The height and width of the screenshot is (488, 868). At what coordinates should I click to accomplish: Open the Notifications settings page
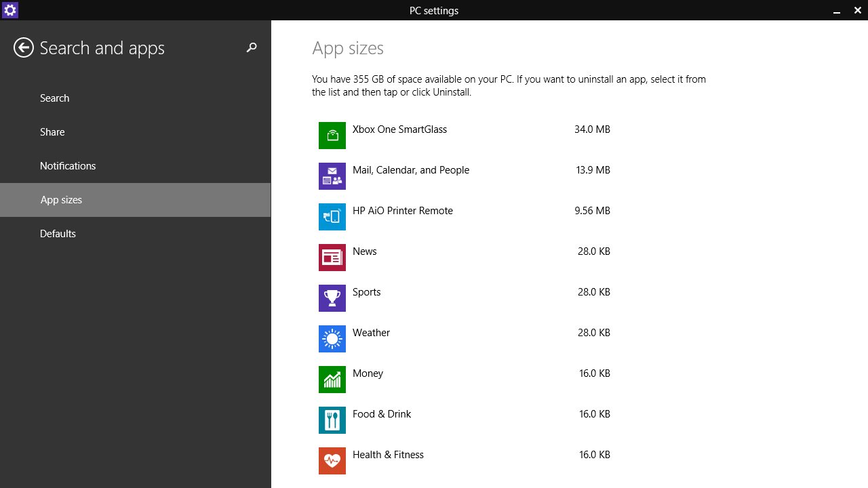(136, 166)
